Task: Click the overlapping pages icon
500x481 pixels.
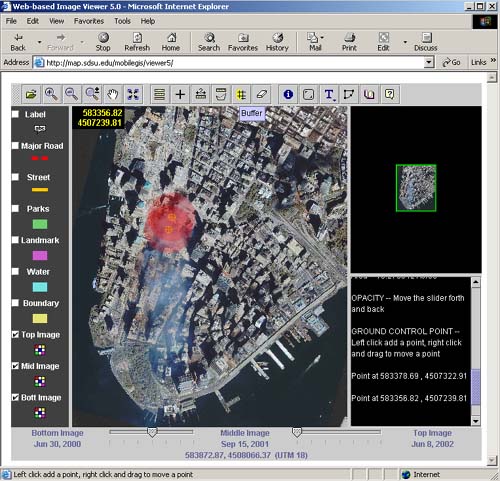Action: click(369, 94)
